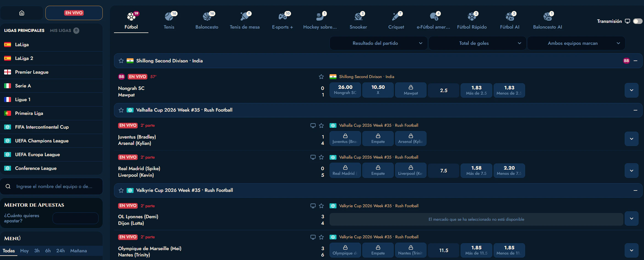Expand markets for Marseille vs Nantes

632,250
